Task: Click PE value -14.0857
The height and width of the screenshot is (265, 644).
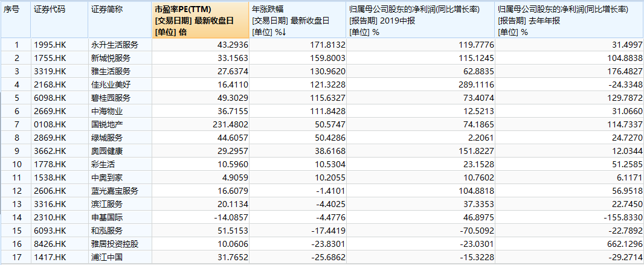Action: [x=231, y=217]
